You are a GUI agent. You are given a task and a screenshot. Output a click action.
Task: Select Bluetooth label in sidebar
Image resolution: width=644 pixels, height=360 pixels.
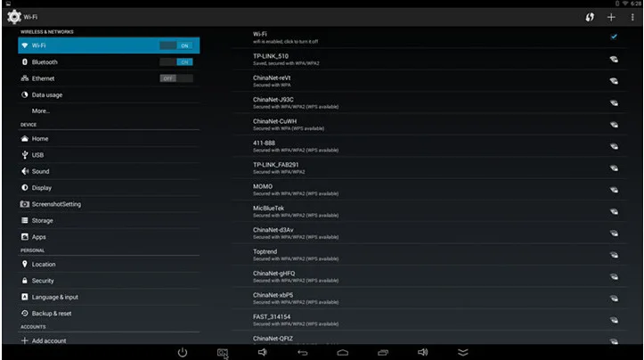[x=45, y=62]
